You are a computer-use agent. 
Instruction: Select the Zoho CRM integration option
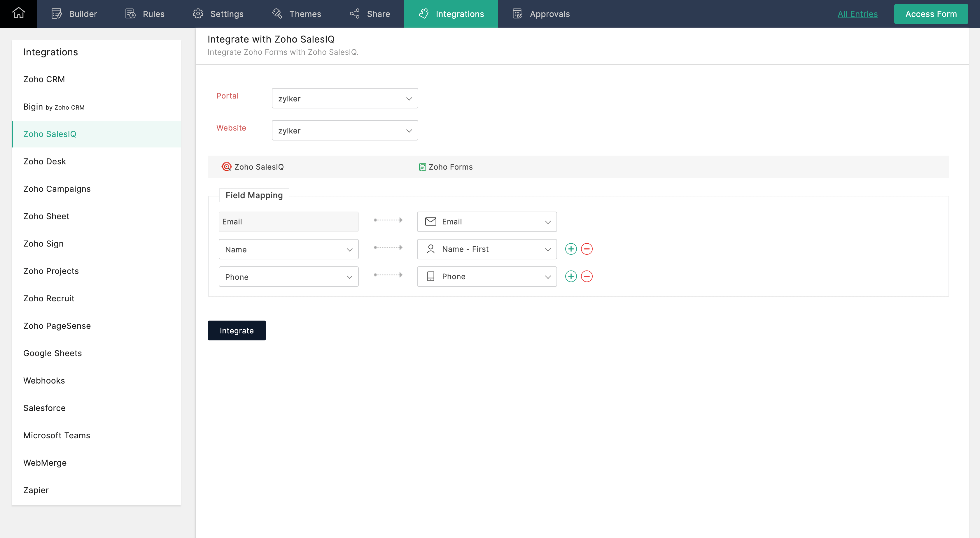pos(44,79)
